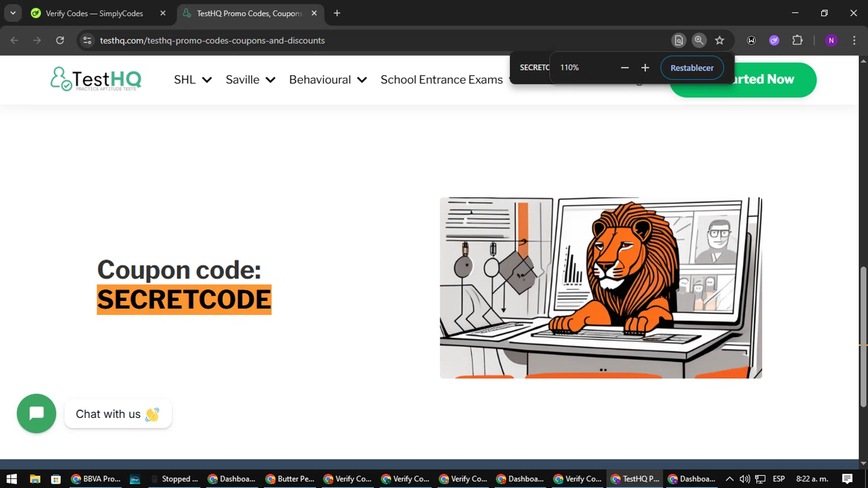Open the green chat bubble button
The width and height of the screenshot is (868, 488).
click(36, 413)
